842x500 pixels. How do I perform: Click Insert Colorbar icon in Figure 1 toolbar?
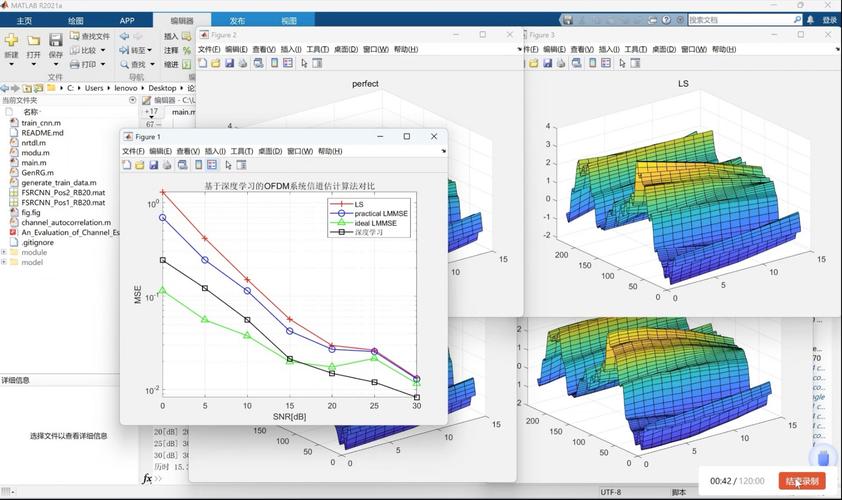[198, 165]
